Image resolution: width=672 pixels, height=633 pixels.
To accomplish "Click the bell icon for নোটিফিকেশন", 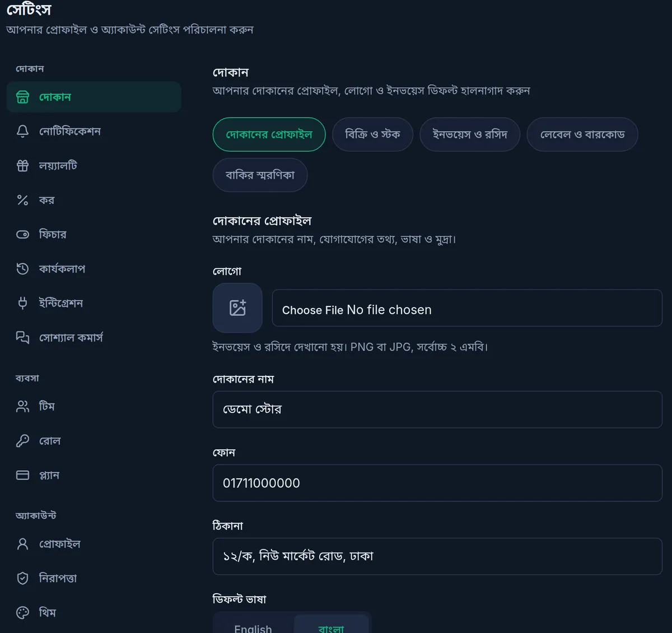I will tap(22, 131).
